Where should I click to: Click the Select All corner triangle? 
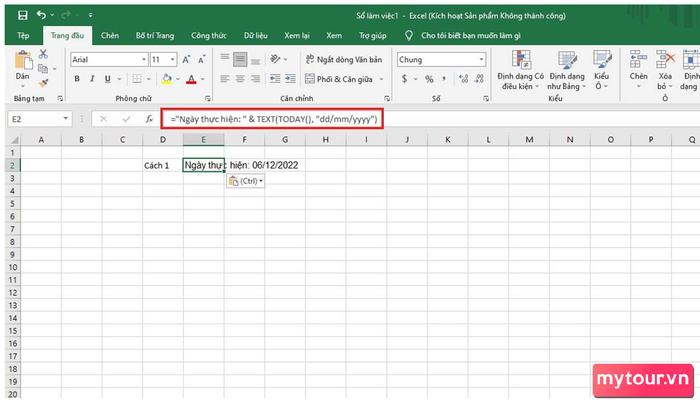13,140
